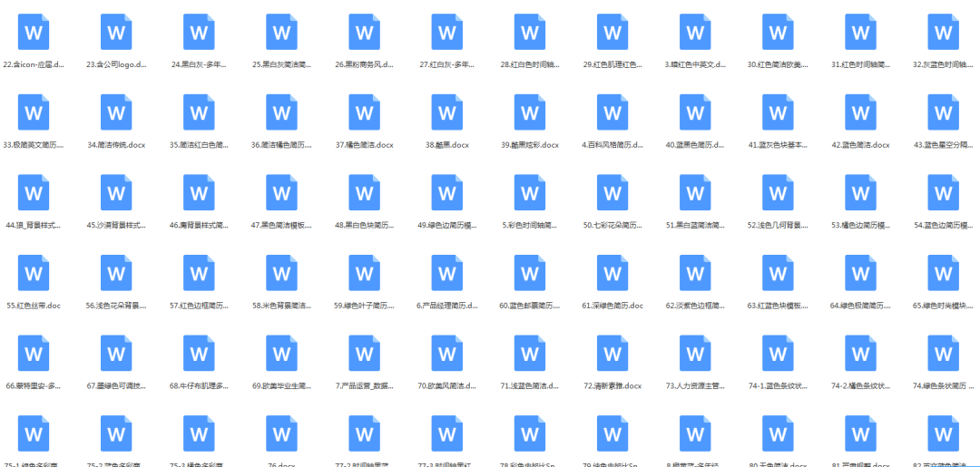
Task: Select the label 30.红色简洁欧美
Action: (x=779, y=64)
